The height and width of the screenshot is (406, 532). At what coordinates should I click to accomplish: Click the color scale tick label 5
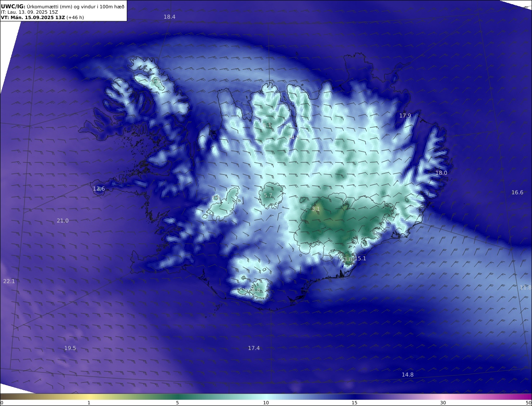click(177, 403)
